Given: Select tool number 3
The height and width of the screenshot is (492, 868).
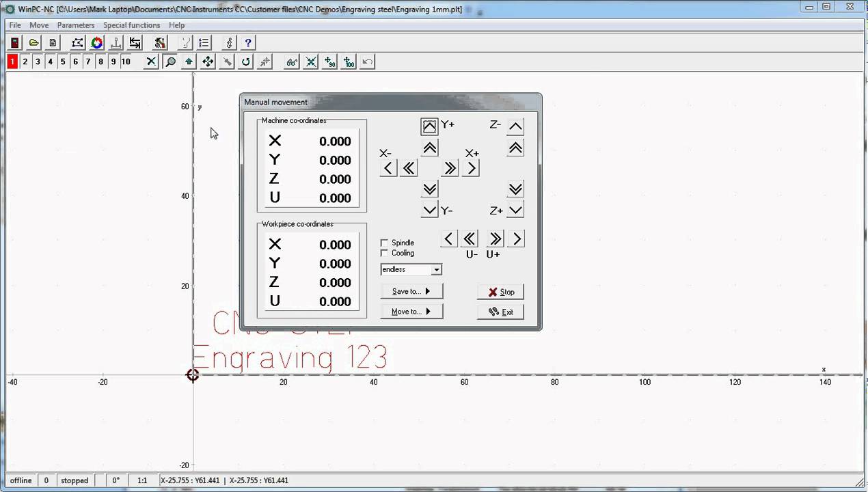Looking at the screenshot, I should (x=38, y=61).
